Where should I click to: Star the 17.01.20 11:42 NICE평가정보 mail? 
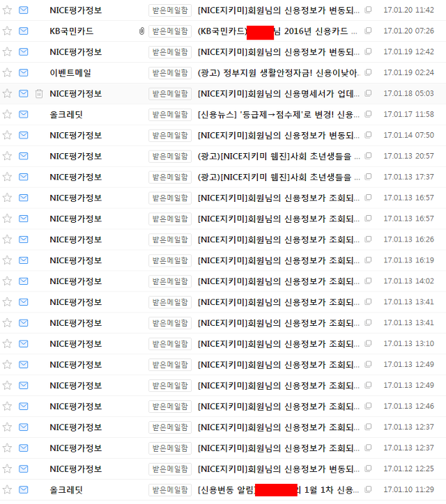click(7, 10)
